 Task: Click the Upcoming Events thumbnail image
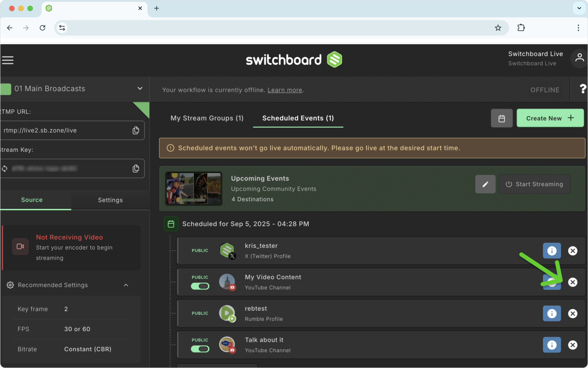194,189
